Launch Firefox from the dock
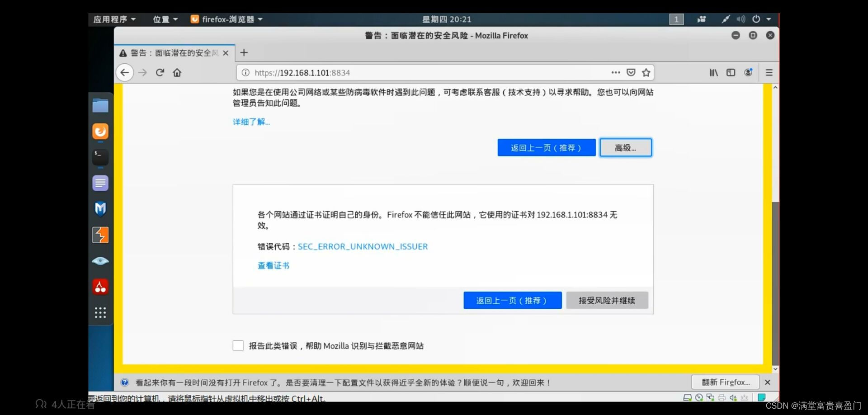Image resolution: width=868 pixels, height=415 pixels. point(100,132)
